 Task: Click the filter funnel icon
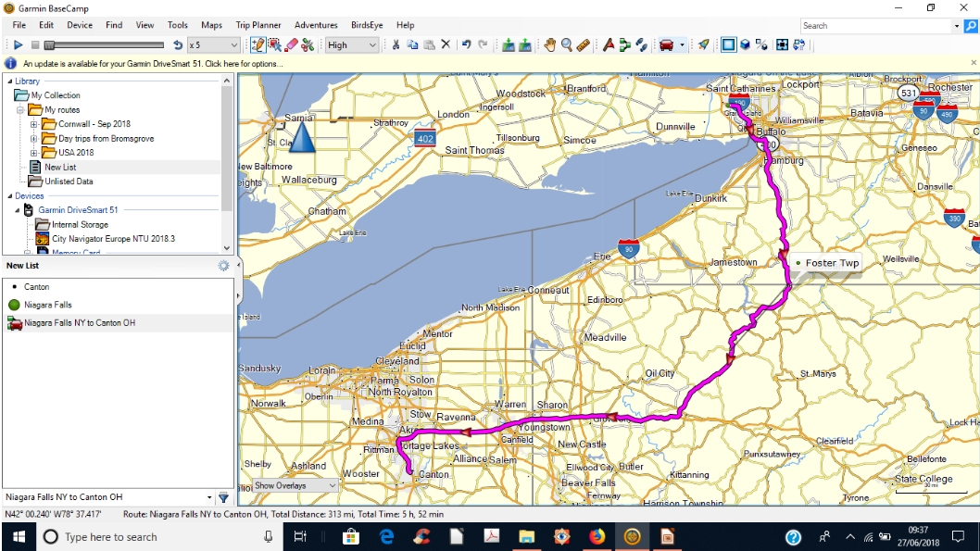coord(223,497)
